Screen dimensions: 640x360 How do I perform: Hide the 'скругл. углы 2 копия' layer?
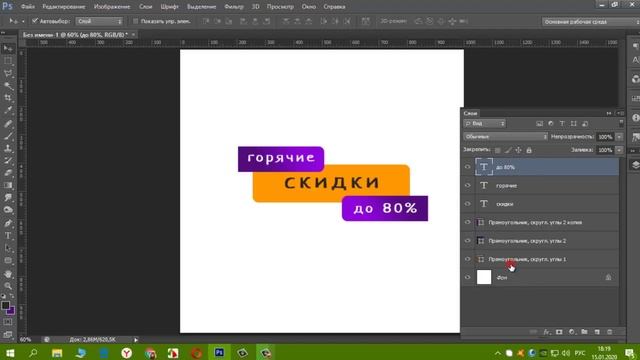click(x=468, y=222)
